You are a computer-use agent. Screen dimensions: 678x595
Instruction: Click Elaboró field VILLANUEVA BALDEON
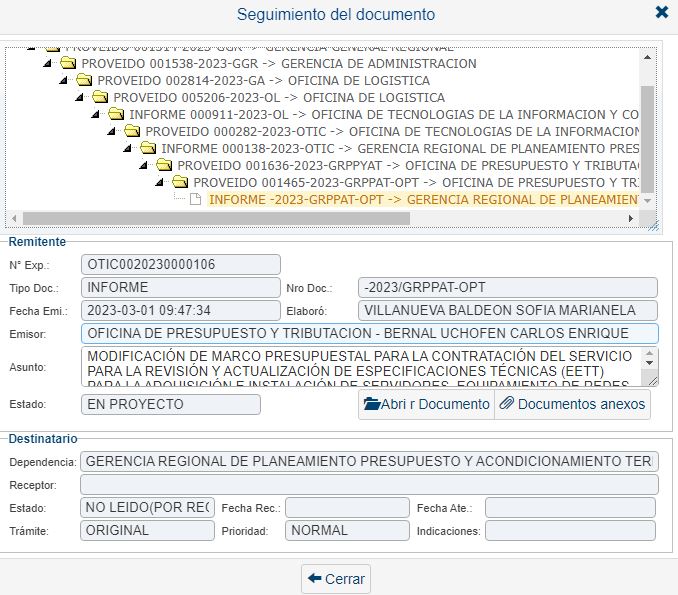(508, 310)
